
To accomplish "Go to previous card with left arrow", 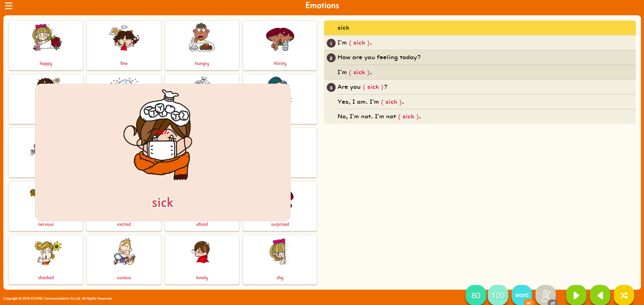I will pos(600,295).
